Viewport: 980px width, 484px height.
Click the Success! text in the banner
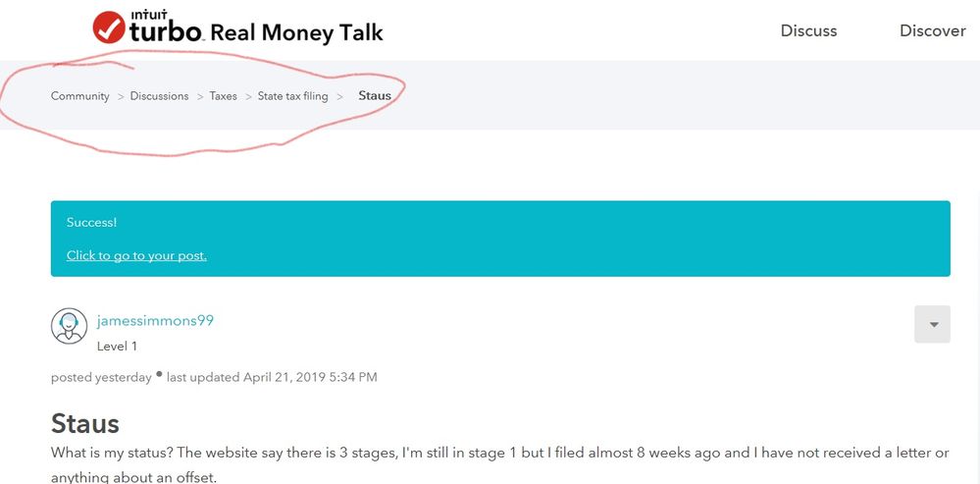click(x=91, y=223)
